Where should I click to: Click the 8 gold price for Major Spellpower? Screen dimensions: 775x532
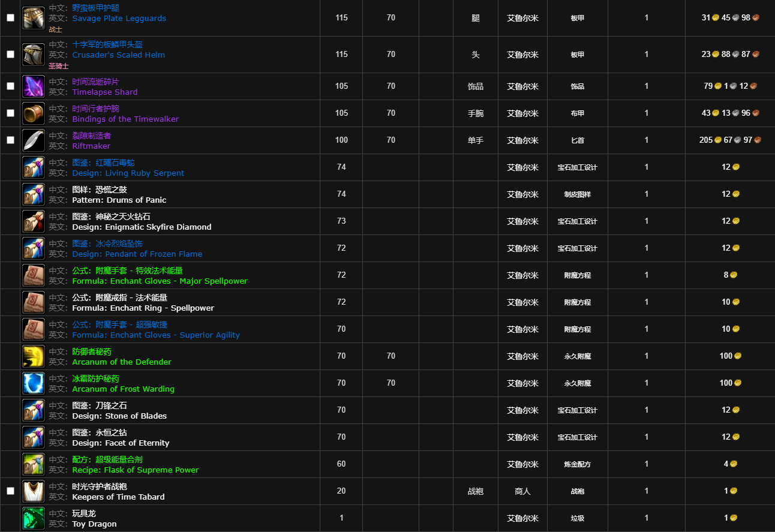click(x=730, y=275)
